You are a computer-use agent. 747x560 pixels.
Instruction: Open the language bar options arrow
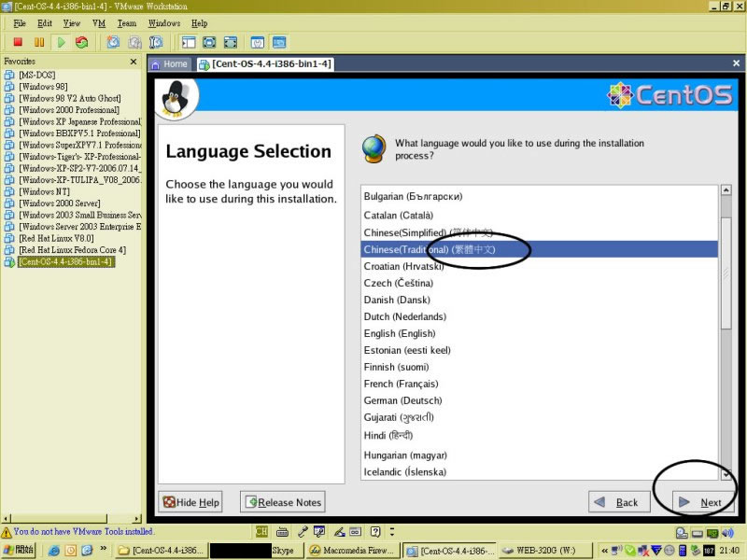point(392,531)
